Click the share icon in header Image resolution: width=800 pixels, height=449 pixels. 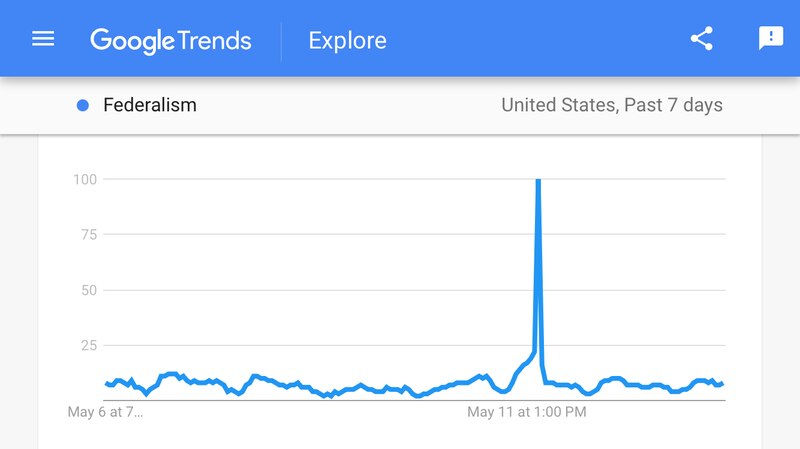[x=702, y=39]
